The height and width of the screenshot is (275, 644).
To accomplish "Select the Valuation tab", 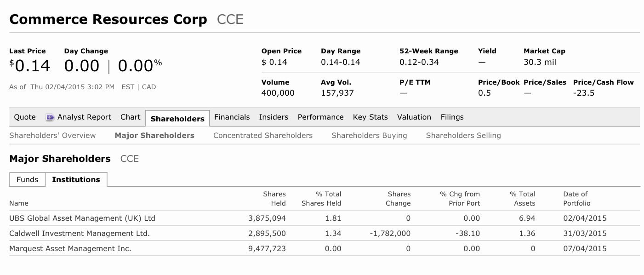I will pos(414,117).
